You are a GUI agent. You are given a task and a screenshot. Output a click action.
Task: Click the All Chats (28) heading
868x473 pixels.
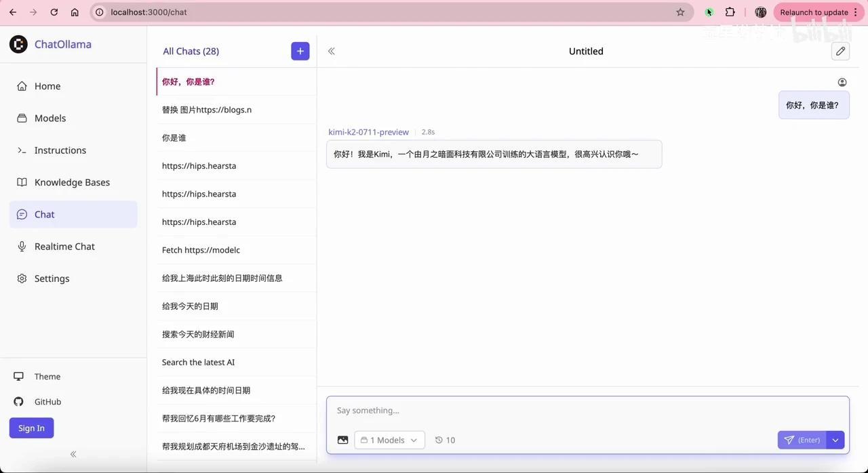pos(191,51)
